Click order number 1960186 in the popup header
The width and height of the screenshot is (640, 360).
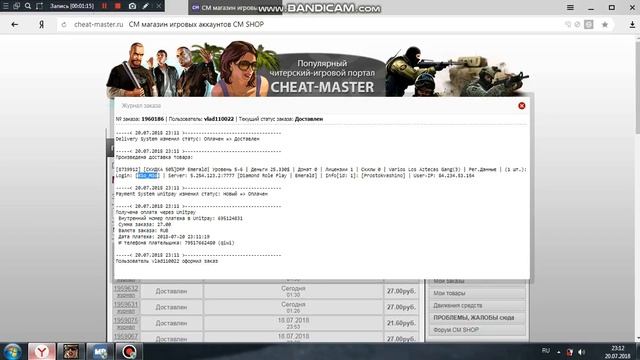coord(152,119)
